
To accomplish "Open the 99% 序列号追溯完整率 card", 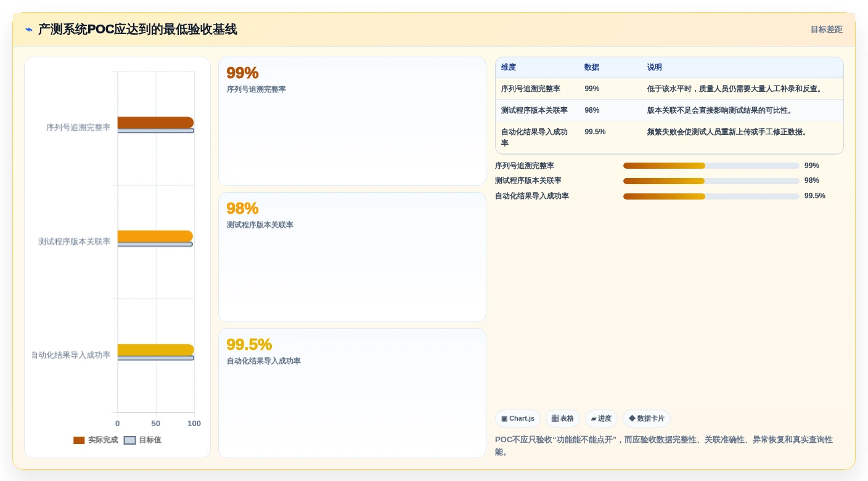I will point(352,121).
